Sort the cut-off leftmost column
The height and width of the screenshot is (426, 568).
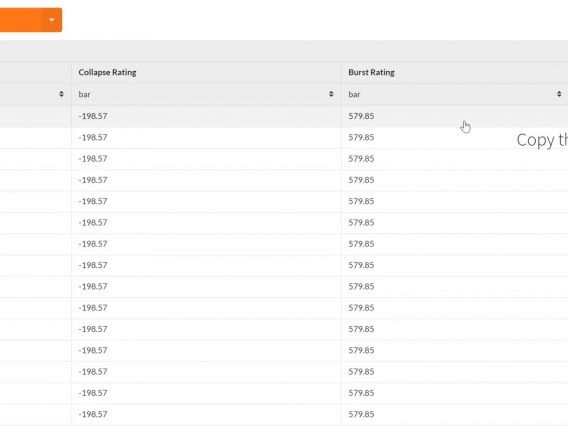click(61, 94)
